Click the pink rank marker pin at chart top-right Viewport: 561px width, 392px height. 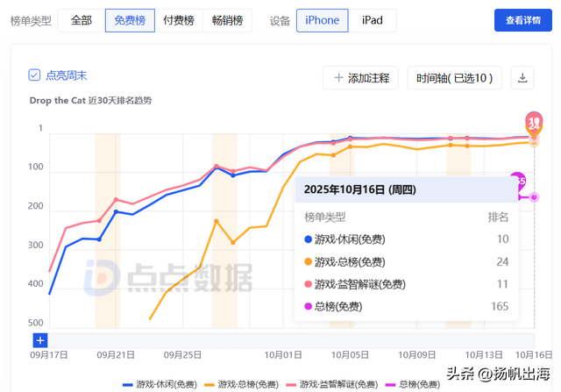click(534, 122)
